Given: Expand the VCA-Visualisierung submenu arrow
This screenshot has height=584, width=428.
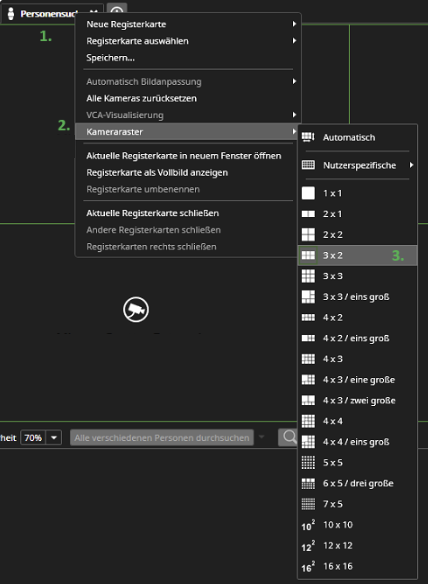Looking at the screenshot, I should click(x=294, y=115).
